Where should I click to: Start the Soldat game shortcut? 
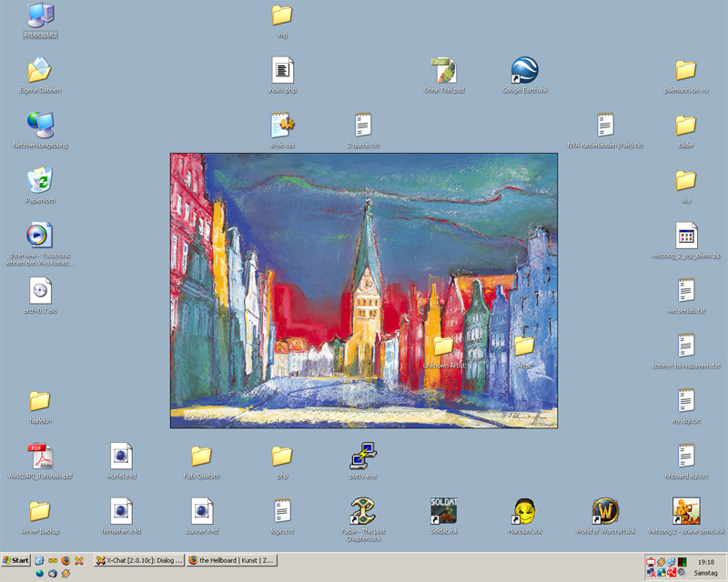point(443,511)
